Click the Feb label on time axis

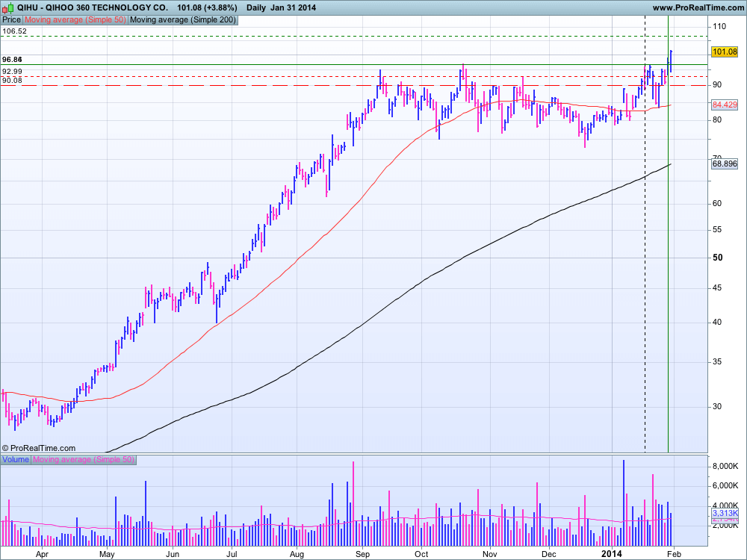point(673,554)
